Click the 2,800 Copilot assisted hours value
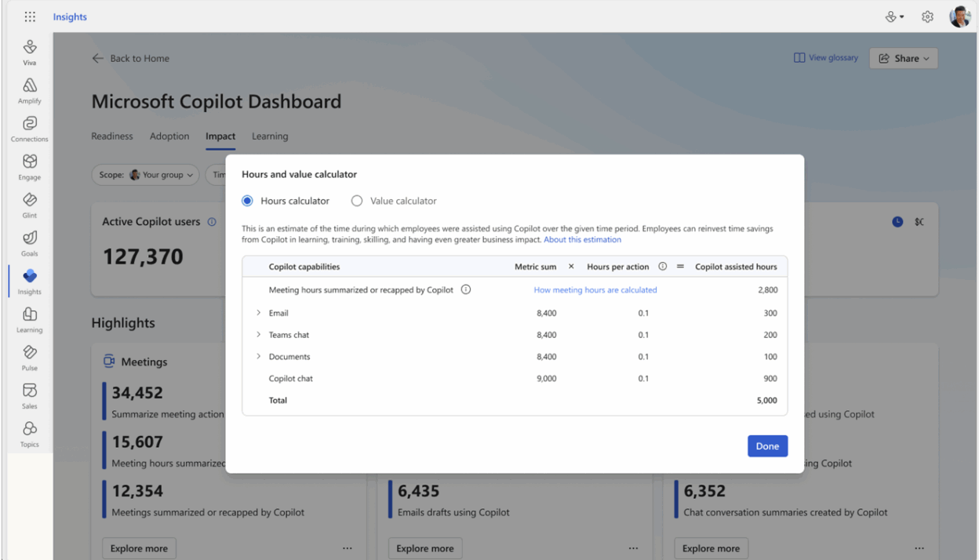This screenshot has width=979, height=560. pos(767,290)
